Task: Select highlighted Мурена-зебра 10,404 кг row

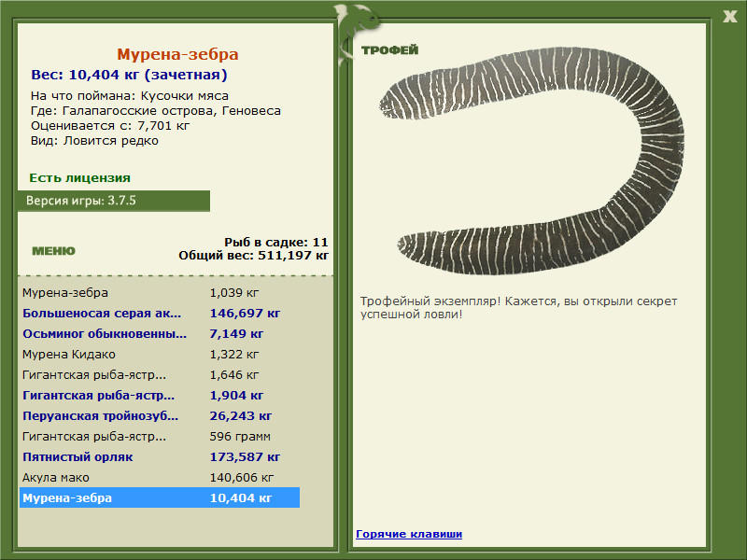Action: click(160, 497)
